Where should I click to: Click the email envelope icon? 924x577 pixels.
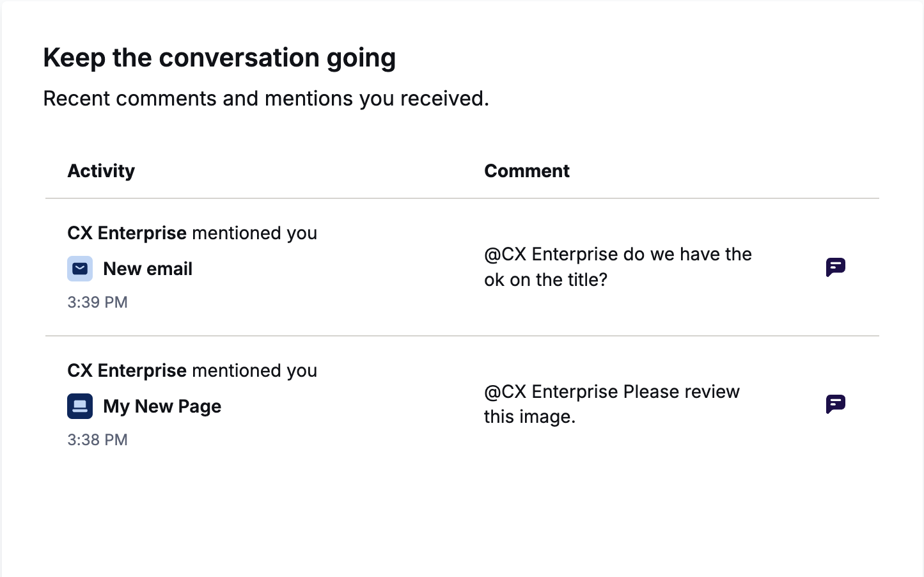[80, 269]
